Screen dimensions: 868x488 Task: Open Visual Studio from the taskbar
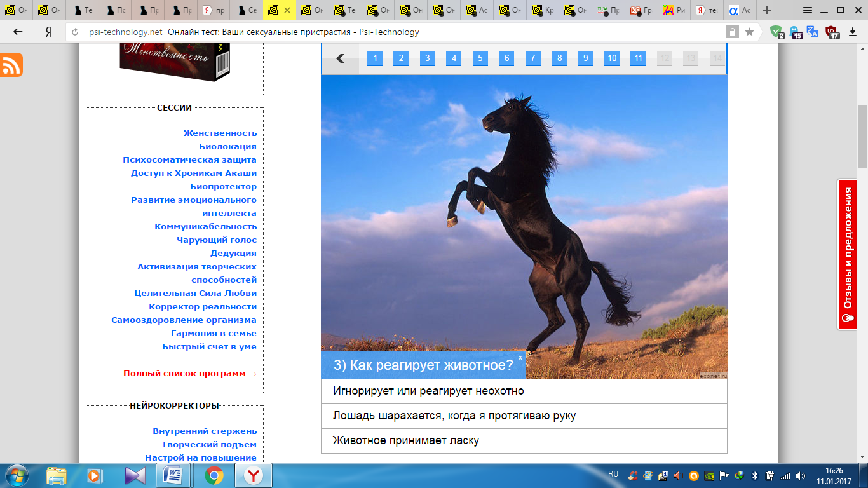pos(135,475)
